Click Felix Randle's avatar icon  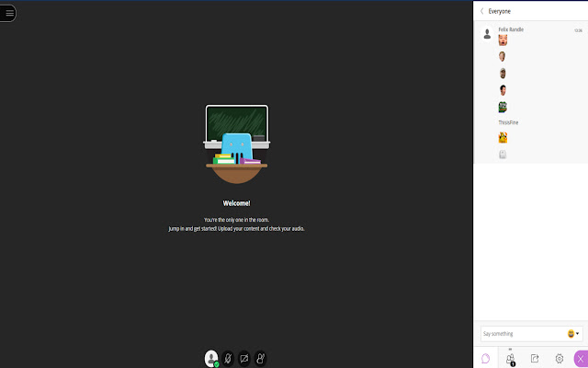487,34
